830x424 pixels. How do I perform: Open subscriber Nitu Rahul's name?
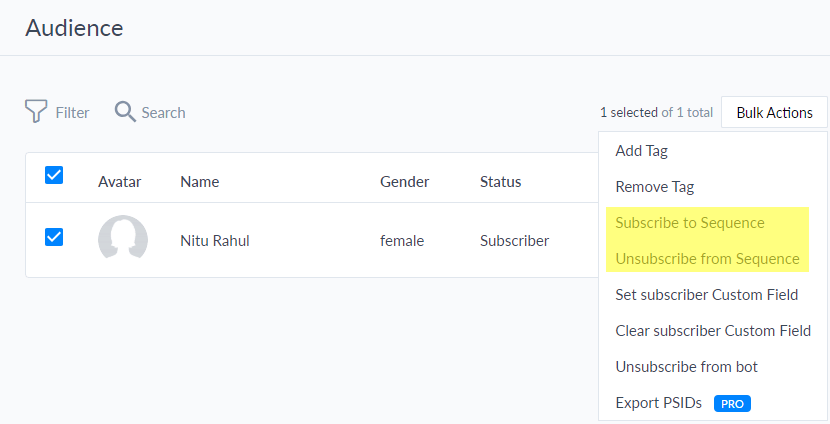[x=215, y=241]
